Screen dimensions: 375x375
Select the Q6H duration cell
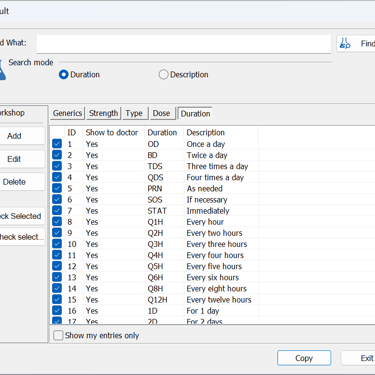point(155,277)
